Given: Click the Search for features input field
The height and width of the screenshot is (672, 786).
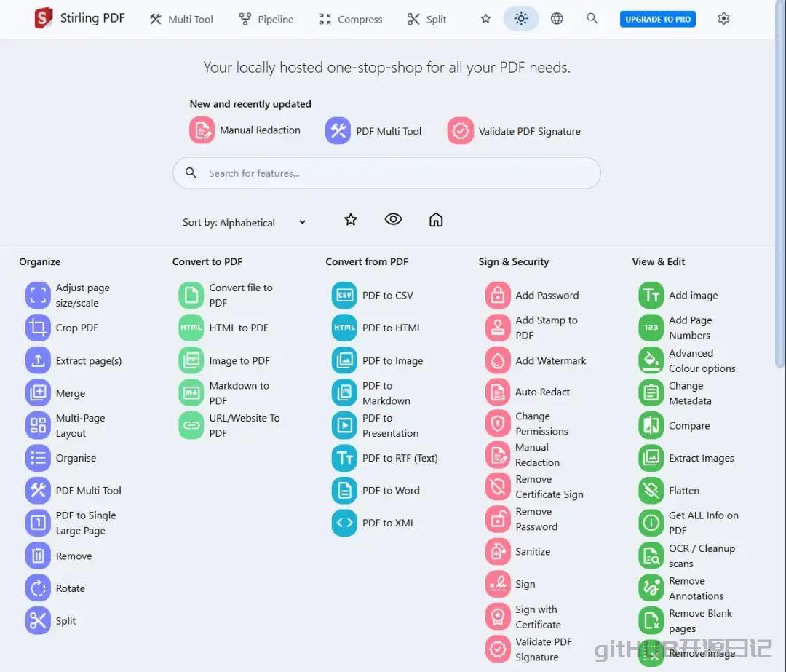Looking at the screenshot, I should [387, 173].
